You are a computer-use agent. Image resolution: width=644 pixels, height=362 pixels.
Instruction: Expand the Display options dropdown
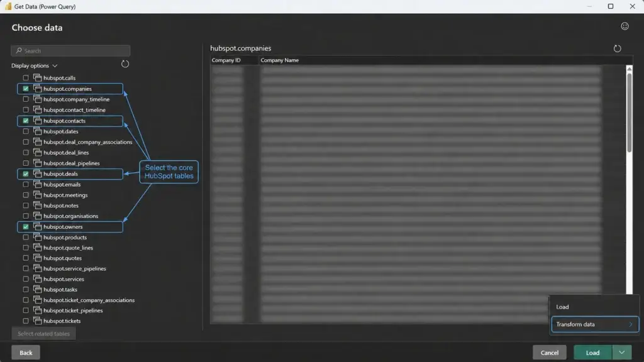tap(35, 65)
